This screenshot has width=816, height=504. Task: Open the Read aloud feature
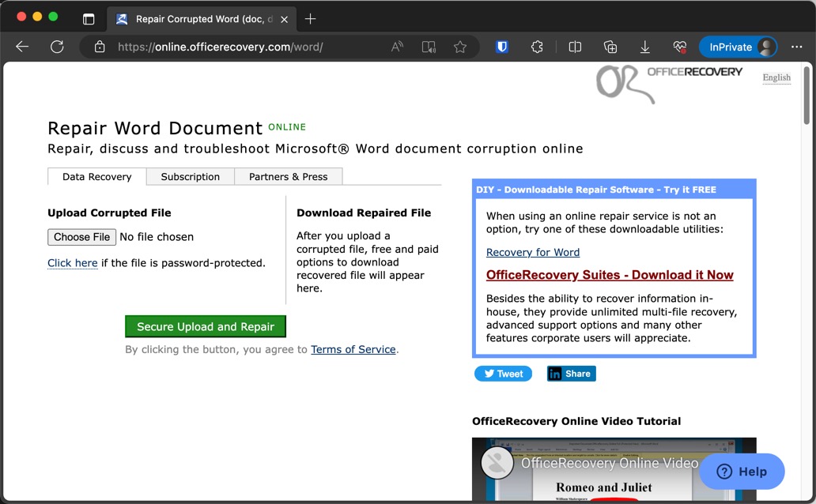click(x=396, y=47)
